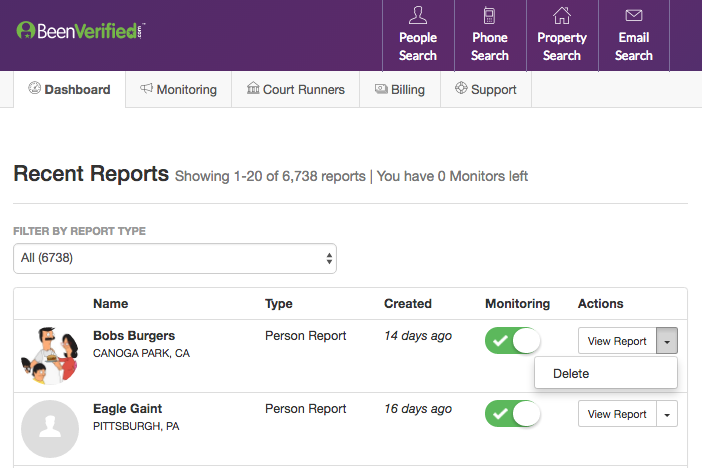The image size is (702, 468).
Task: Click the Filter By Report Type label
Action: pos(79,231)
